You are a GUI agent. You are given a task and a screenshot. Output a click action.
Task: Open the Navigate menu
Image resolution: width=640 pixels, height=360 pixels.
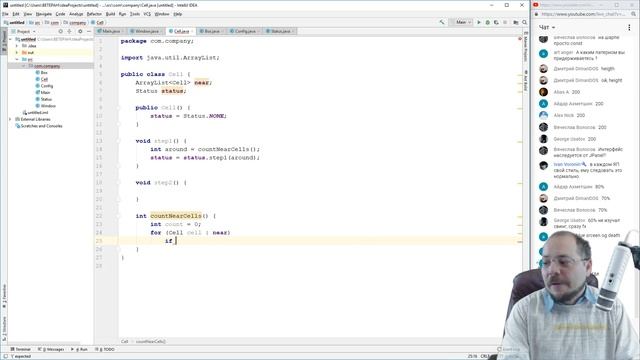44,14
